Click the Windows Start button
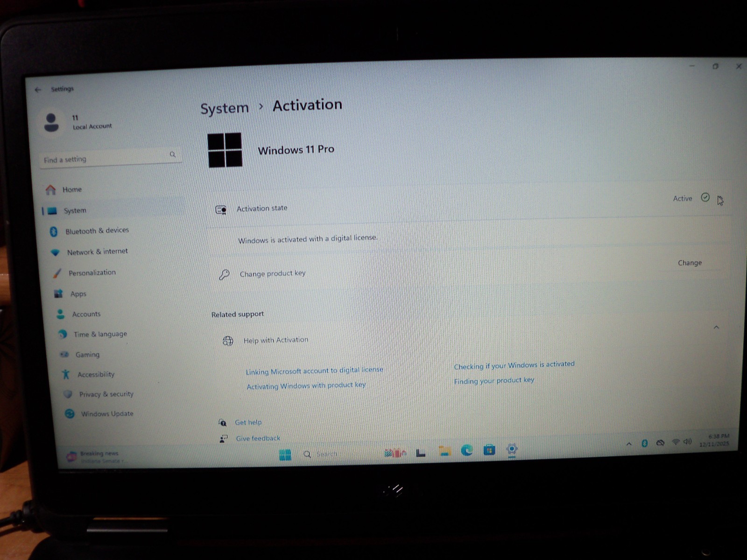Image resolution: width=747 pixels, height=560 pixels. 285,455
